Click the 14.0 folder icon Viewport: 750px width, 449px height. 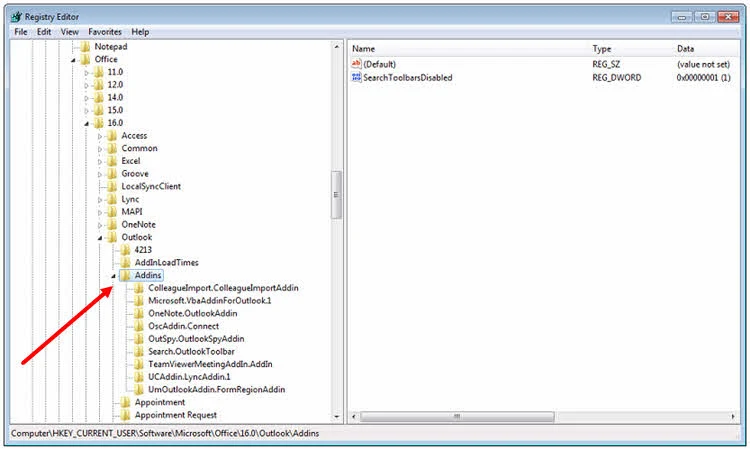click(x=99, y=98)
